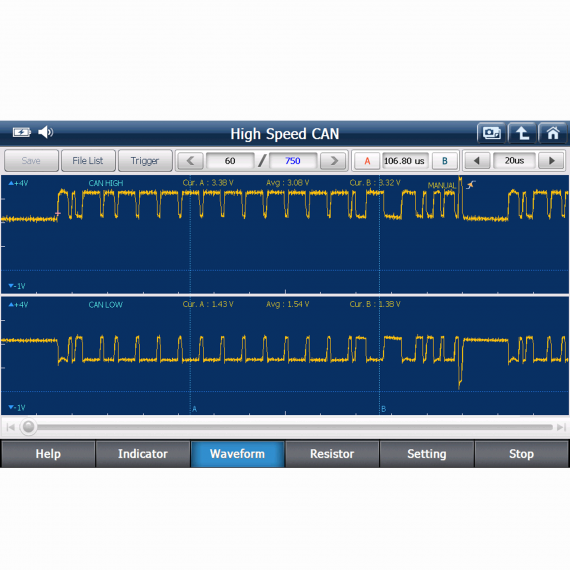Click the current frame number field 60
The height and width of the screenshot is (570, 570).
230,161
